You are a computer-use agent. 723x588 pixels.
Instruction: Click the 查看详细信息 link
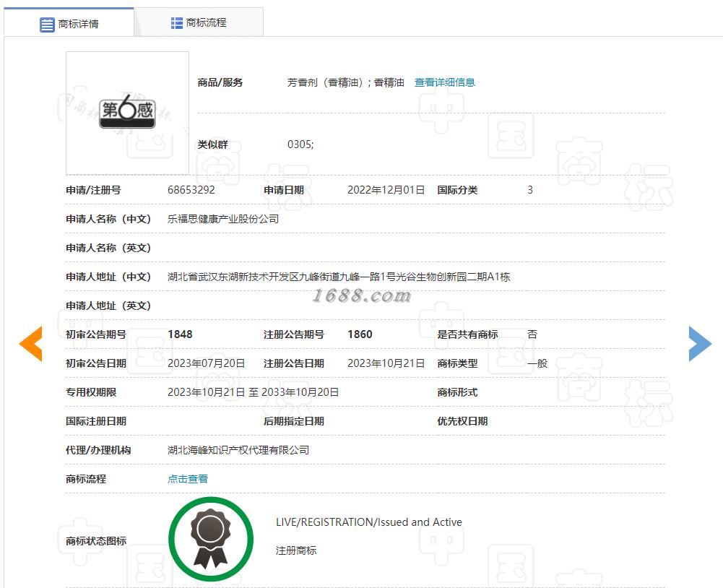click(x=444, y=82)
